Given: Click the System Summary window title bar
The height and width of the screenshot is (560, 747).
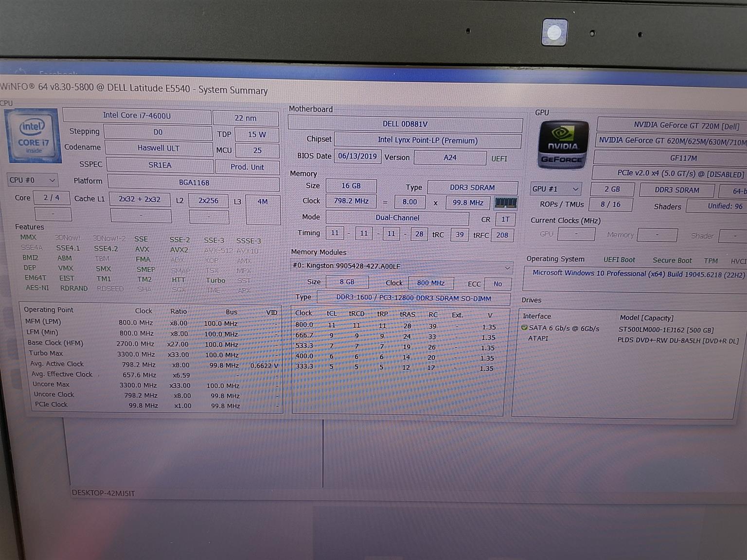Looking at the screenshot, I should pyautogui.click(x=340, y=89).
